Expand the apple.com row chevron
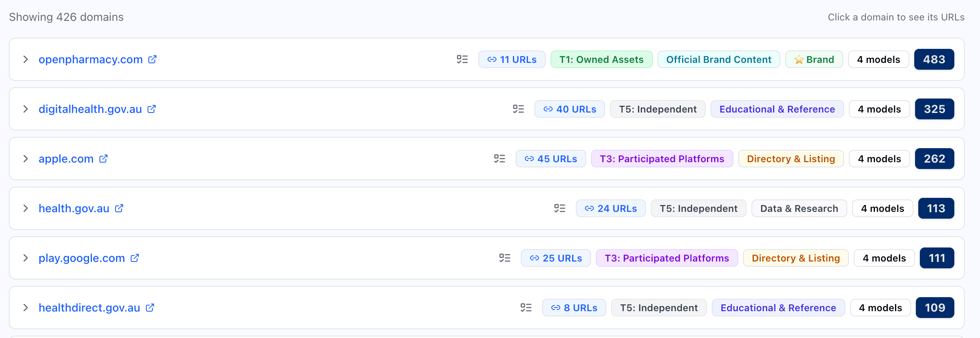The height and width of the screenshot is (338, 980). [x=26, y=159]
